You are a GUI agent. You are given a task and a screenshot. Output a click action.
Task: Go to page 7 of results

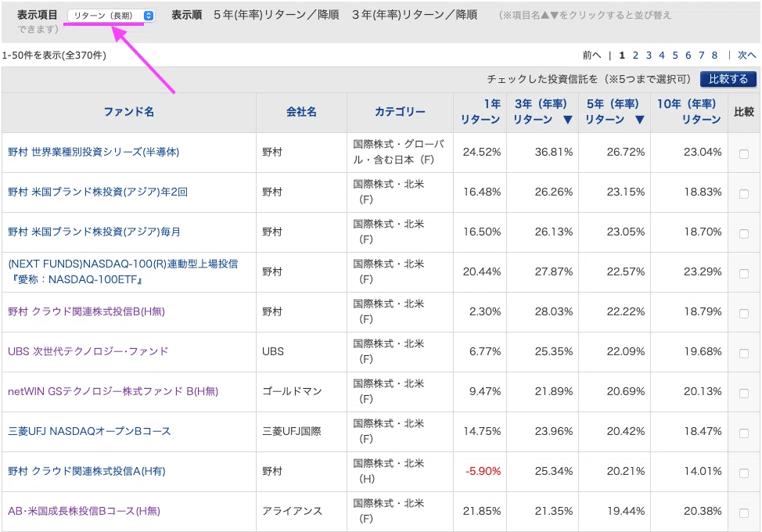tap(701, 56)
